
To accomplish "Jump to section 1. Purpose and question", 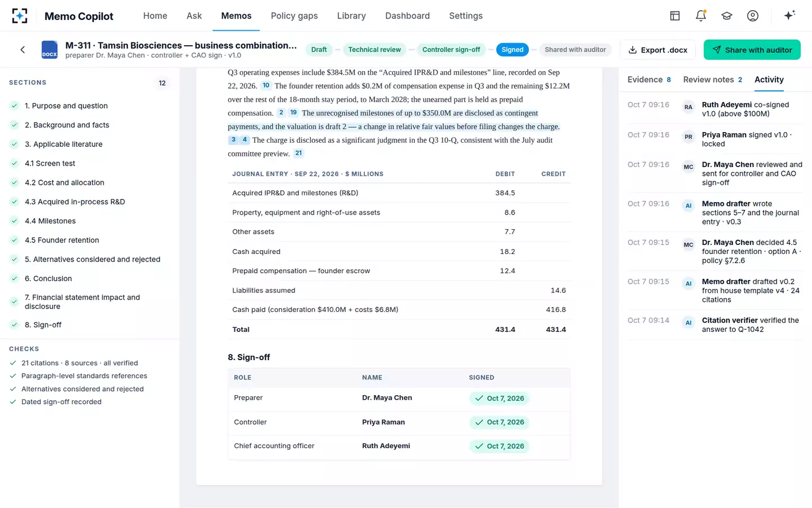I will (x=90, y=106).
